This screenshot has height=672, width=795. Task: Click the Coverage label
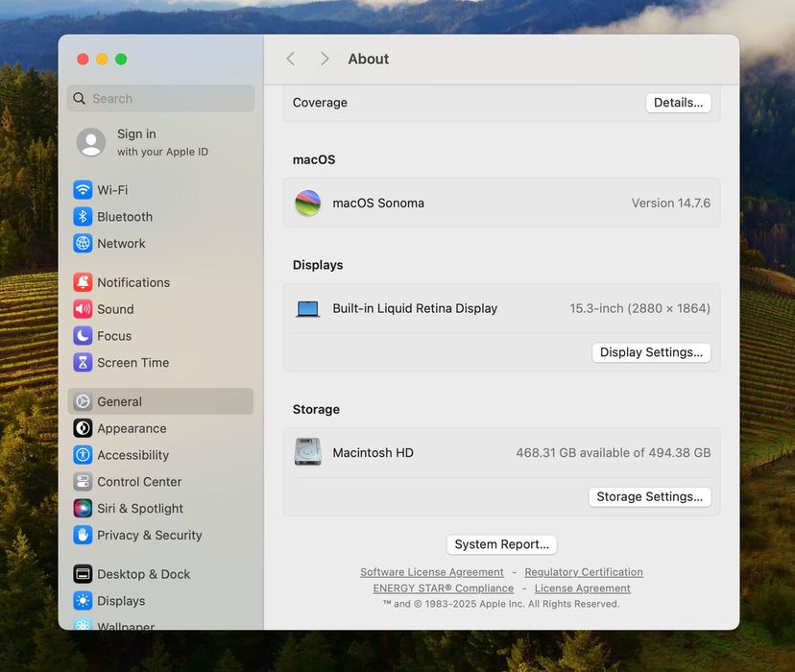320,103
